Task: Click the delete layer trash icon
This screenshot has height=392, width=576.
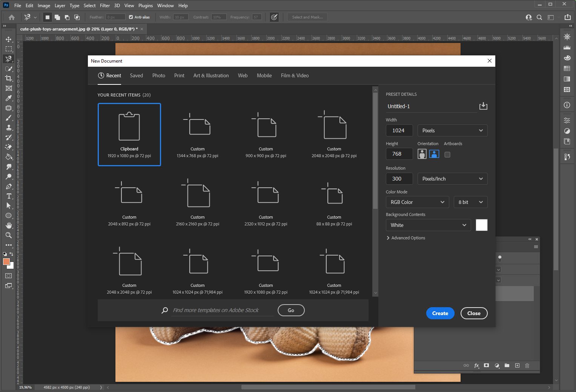Action: tap(527, 366)
